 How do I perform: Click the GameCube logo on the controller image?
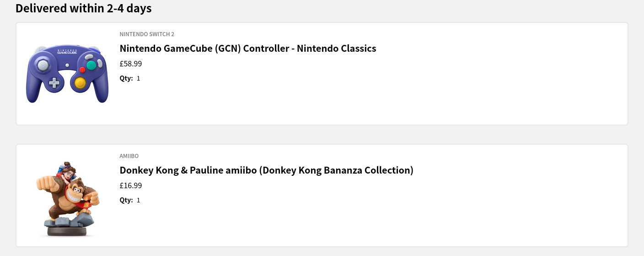coord(67,52)
